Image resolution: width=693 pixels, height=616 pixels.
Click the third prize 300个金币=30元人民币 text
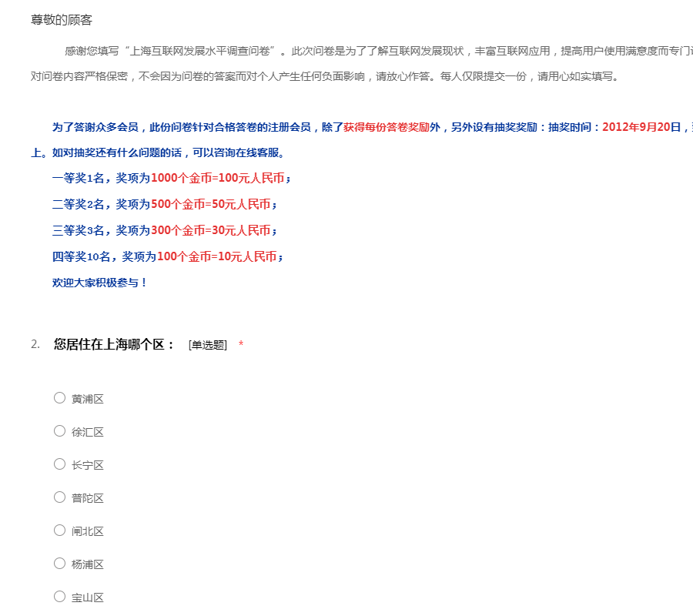210,231
